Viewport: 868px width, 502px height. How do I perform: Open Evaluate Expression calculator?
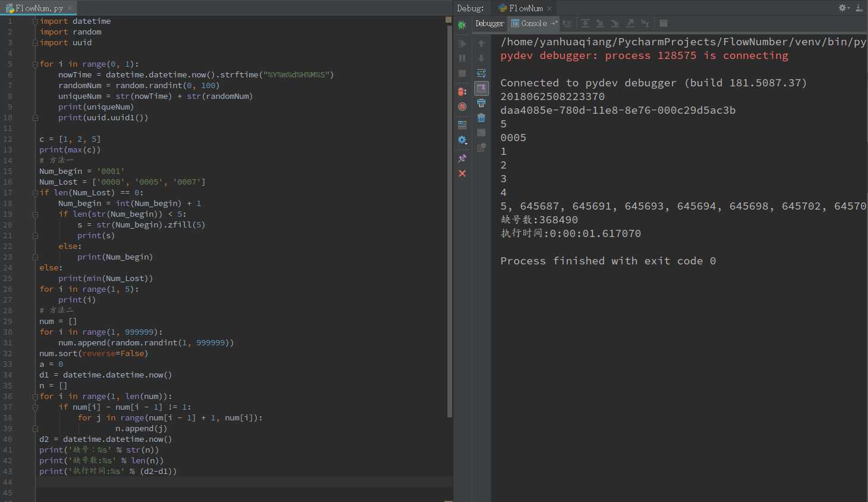[x=663, y=24]
